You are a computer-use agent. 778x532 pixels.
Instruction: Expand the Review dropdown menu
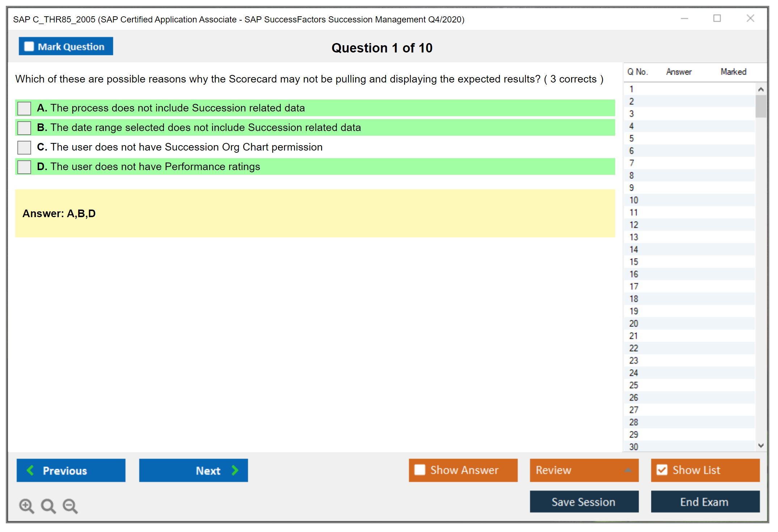(x=628, y=470)
